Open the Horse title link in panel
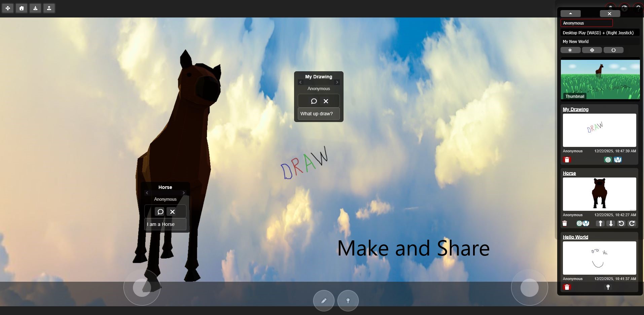The height and width of the screenshot is (315, 644). pos(569,173)
